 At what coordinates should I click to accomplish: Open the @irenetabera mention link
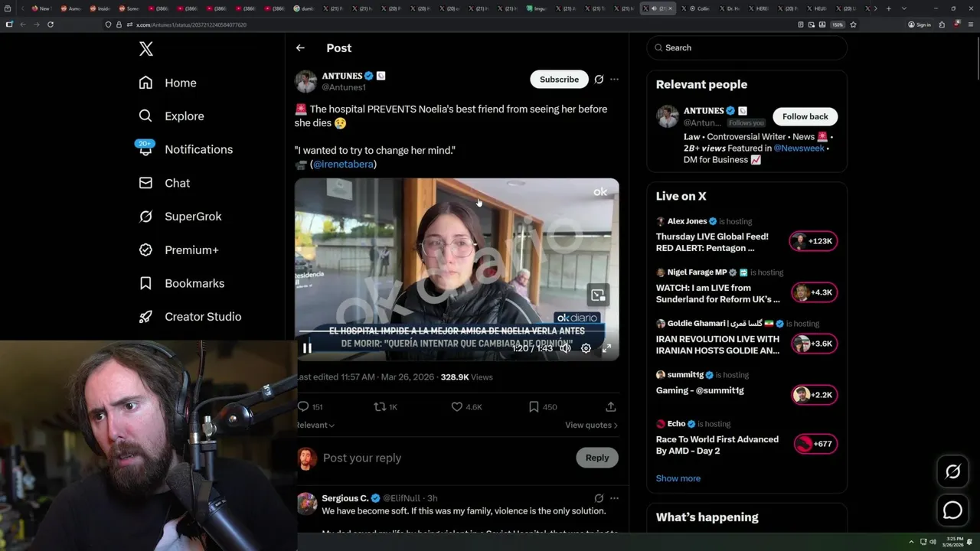click(x=343, y=165)
